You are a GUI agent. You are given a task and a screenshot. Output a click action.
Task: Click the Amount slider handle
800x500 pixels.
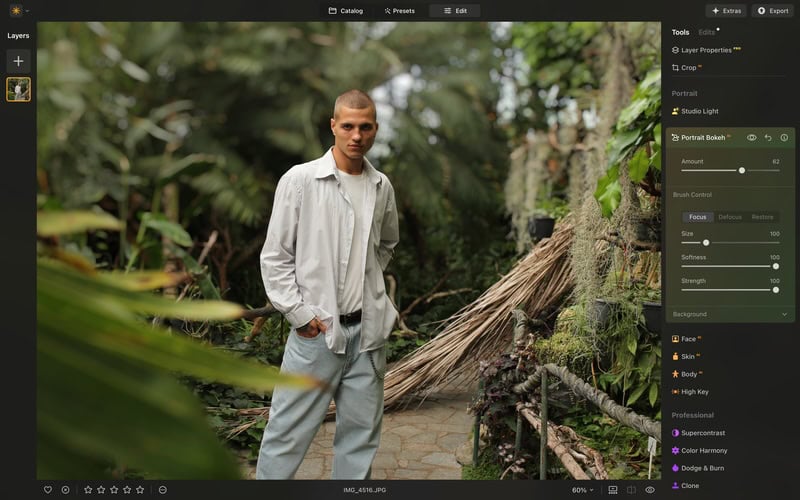point(742,170)
